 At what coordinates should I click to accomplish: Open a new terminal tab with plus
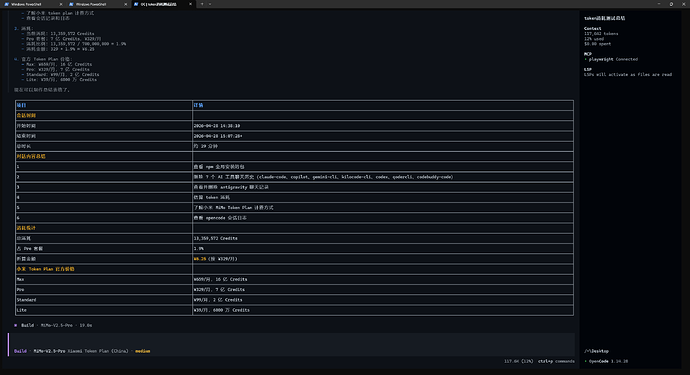tap(202, 4)
